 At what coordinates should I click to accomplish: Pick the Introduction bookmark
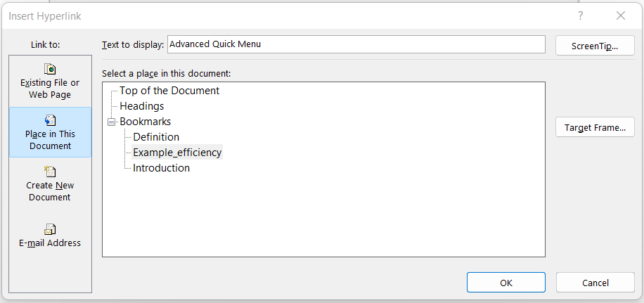coord(161,168)
